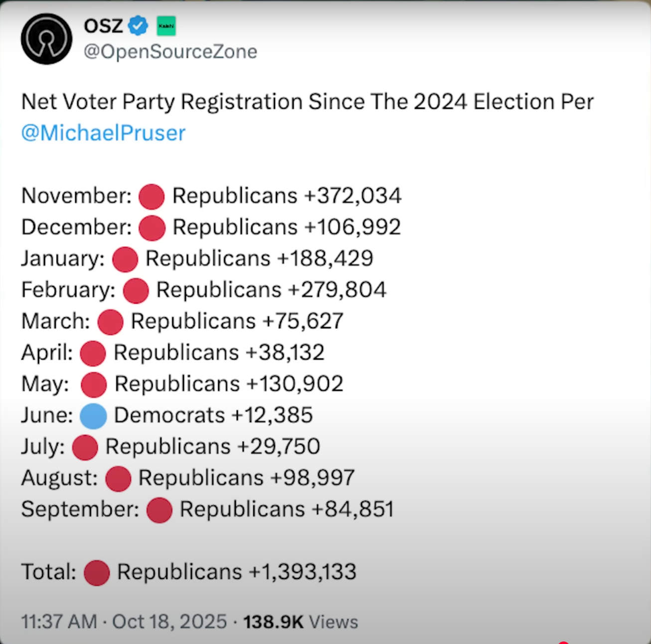Click the red circle on the Total line

tap(97, 573)
